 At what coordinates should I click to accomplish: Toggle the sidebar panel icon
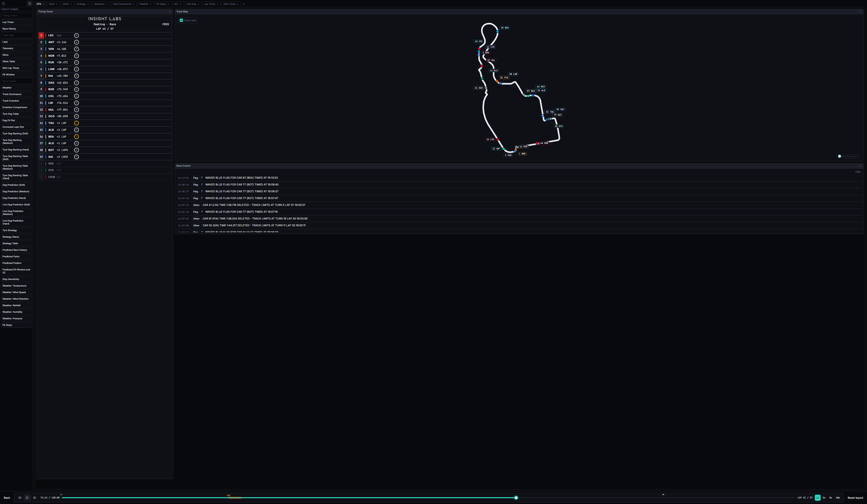4,4
